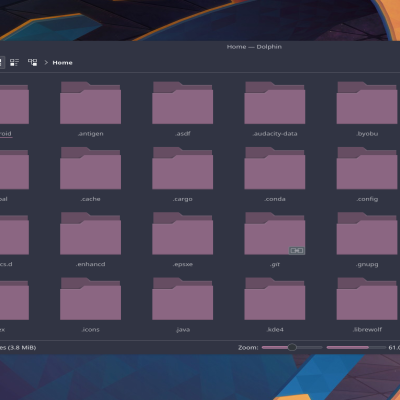The width and height of the screenshot is (400, 400).
Task: Click Home in the location breadcrumb
Action: click(x=62, y=63)
